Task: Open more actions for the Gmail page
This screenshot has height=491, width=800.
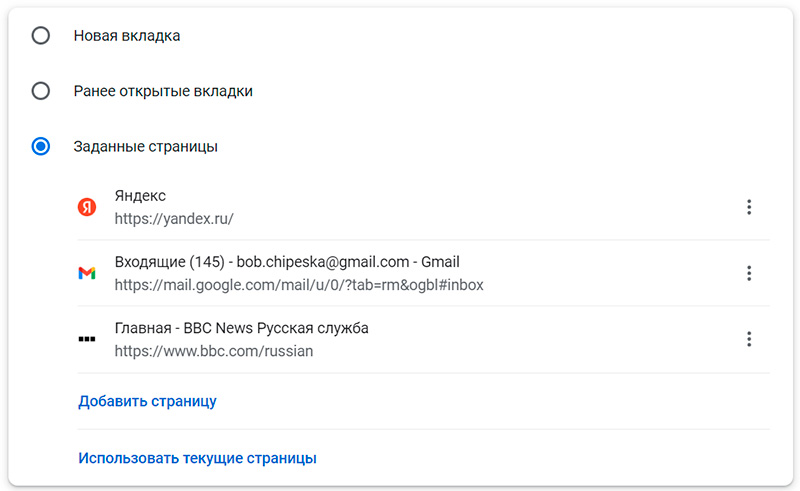Action: pos(748,273)
